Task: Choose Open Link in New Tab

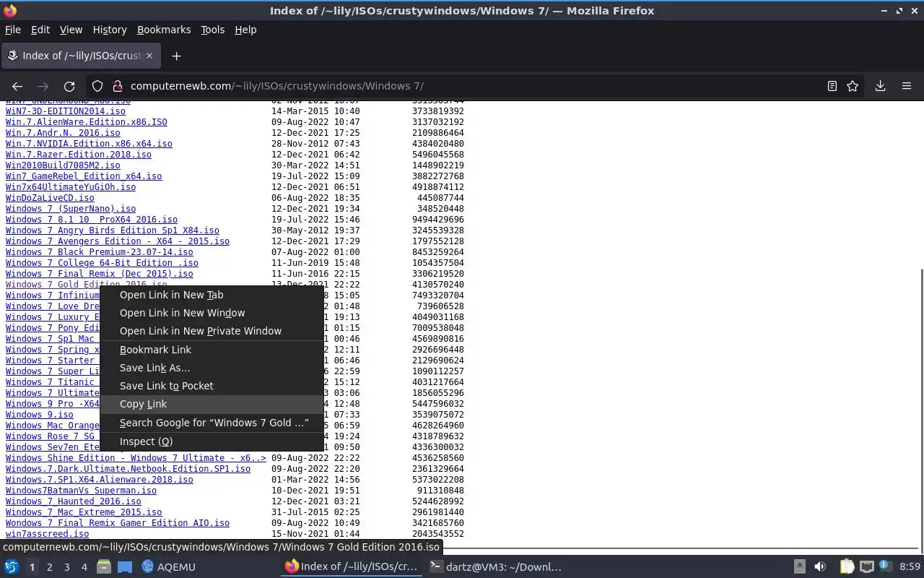Action: (x=212, y=295)
